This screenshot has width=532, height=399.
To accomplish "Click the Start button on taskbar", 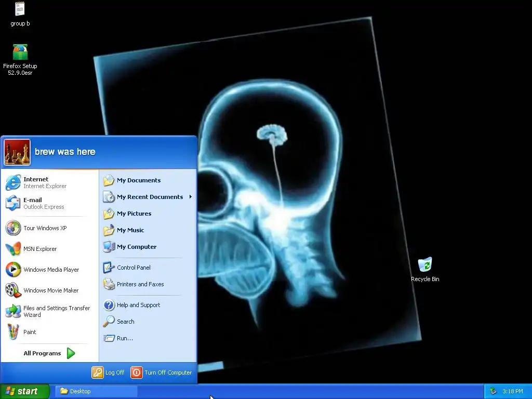I will pos(25,391).
